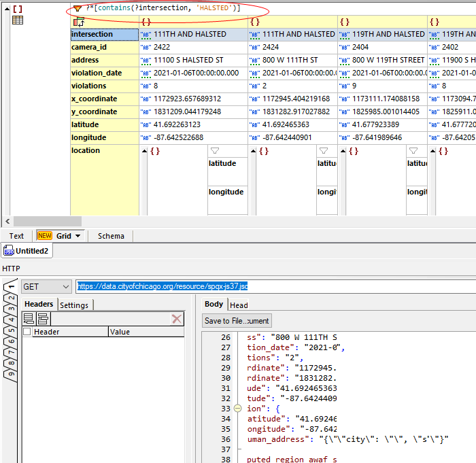This screenshot has height=463, width=476.
Task: Click the request URL input field
Action: [x=272, y=287]
